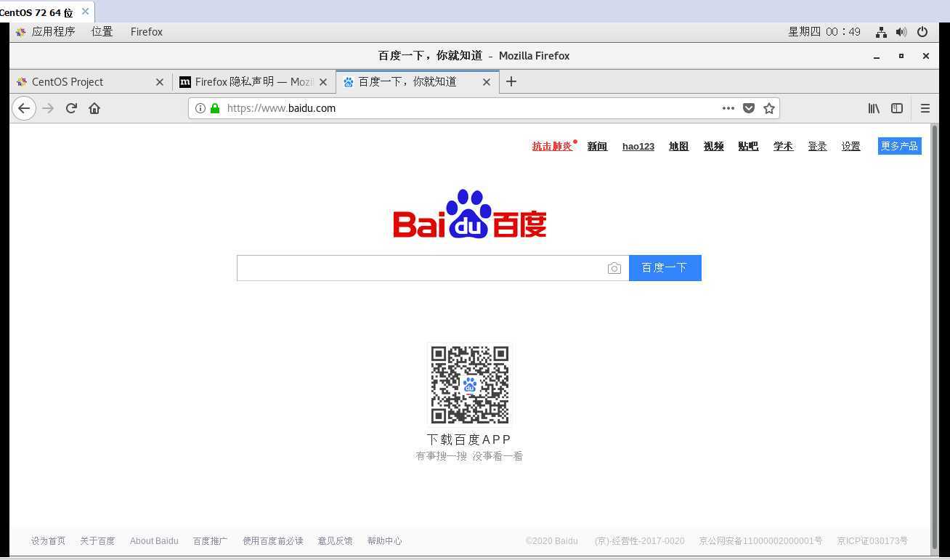Open page actions three-dots menu
Screen dimensions: 950x560
[728, 108]
